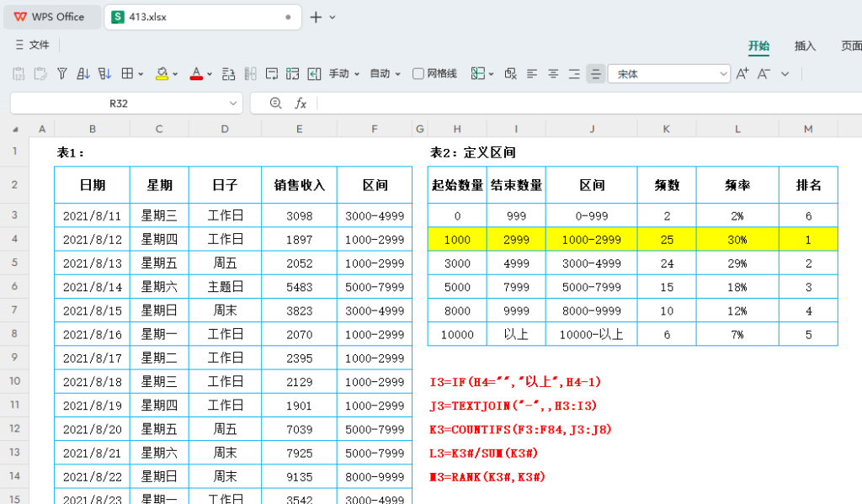The height and width of the screenshot is (504, 862).
Task: Open the 手动 dropdown
Action: (x=344, y=74)
